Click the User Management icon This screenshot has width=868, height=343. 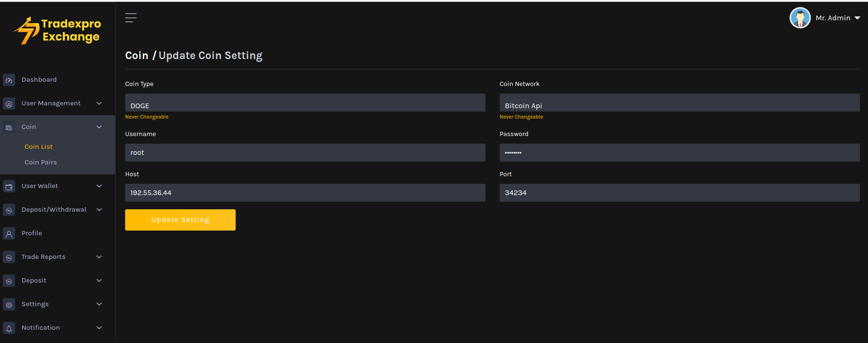9,104
